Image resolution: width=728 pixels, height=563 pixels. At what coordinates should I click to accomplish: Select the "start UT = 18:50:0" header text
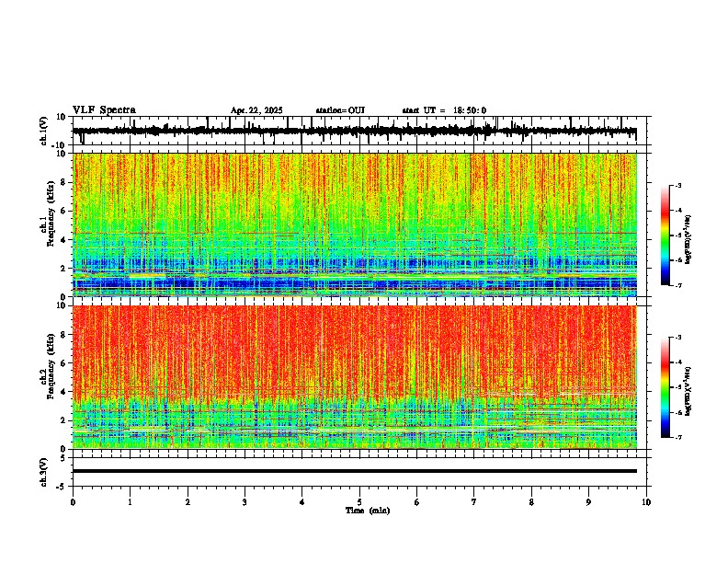pos(444,110)
